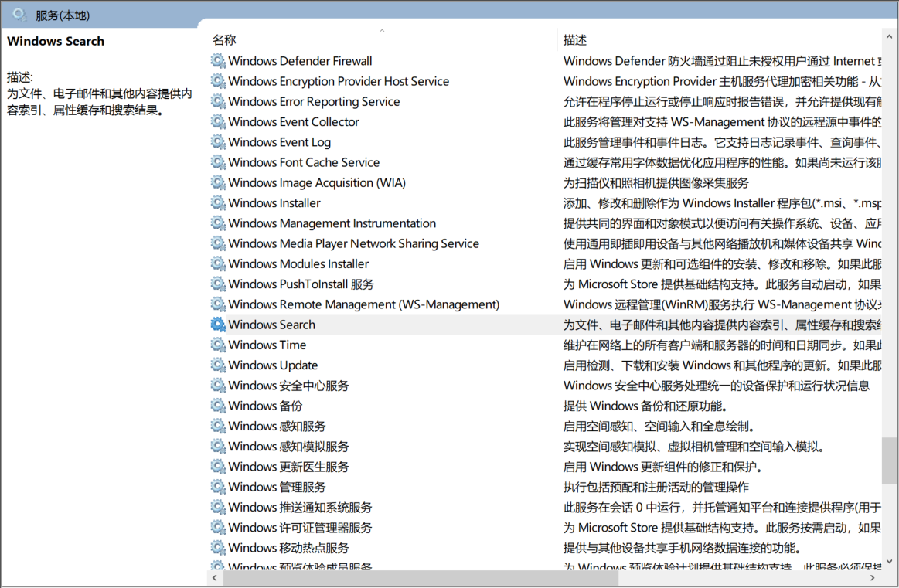Click gear icon beside Windows Font Cache Service

[x=218, y=162]
